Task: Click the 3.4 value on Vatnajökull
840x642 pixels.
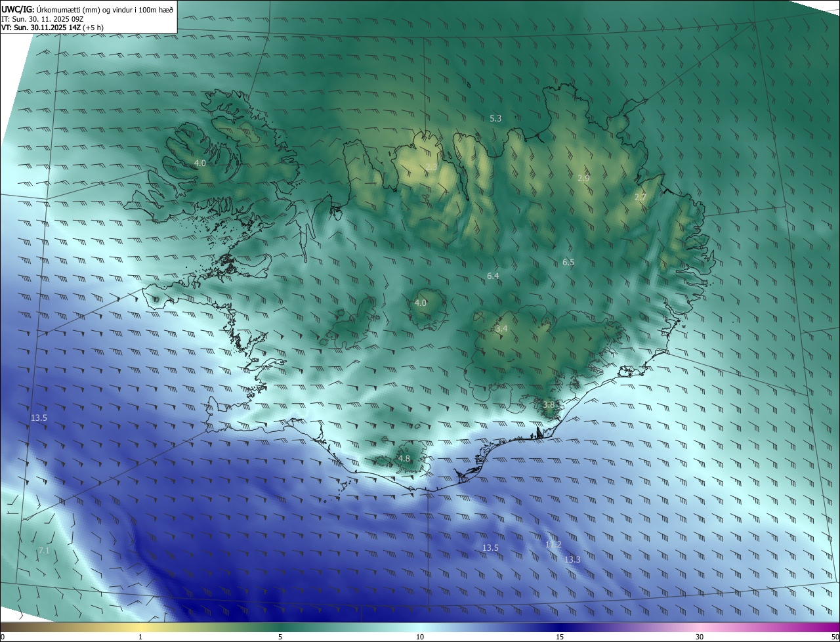Action: 501,328
